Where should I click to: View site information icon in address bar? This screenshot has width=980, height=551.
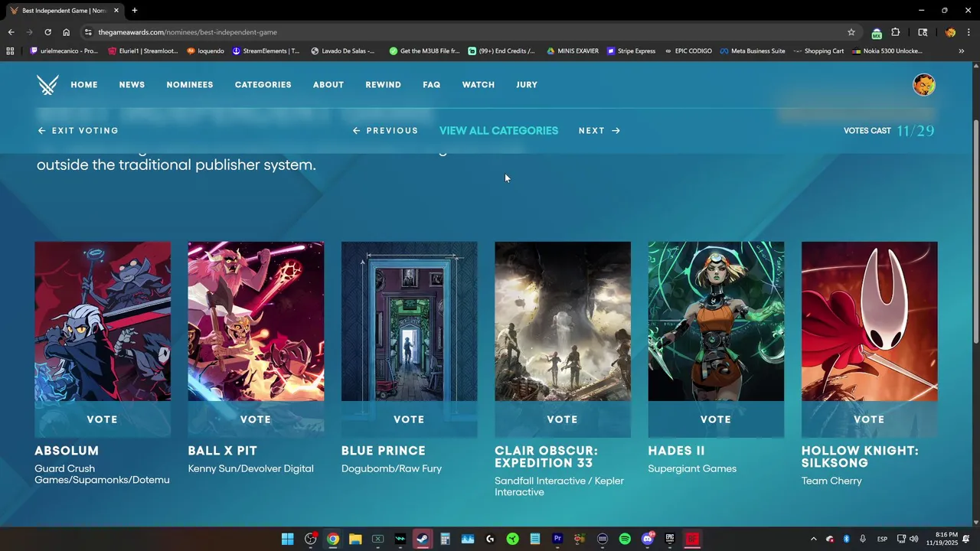pyautogui.click(x=88, y=32)
